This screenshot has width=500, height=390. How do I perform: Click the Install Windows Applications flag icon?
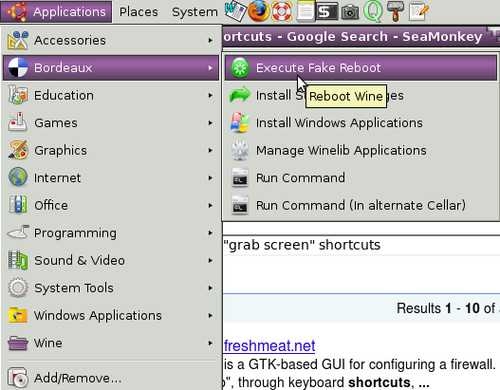point(240,123)
